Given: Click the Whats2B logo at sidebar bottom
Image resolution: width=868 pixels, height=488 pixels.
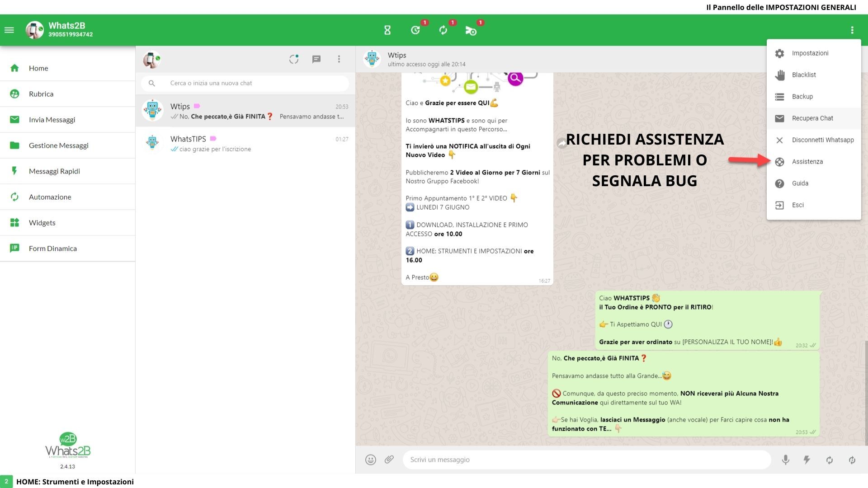Looking at the screenshot, I should 68,446.
